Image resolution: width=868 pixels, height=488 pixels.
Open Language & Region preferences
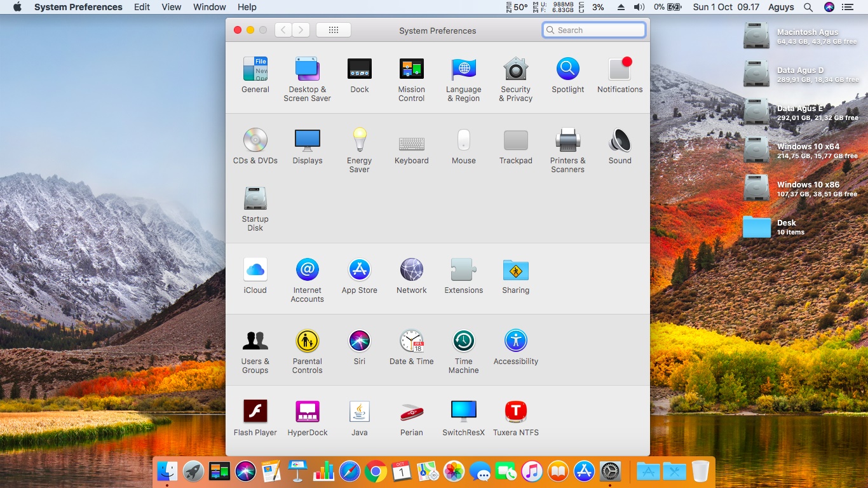[x=464, y=79]
